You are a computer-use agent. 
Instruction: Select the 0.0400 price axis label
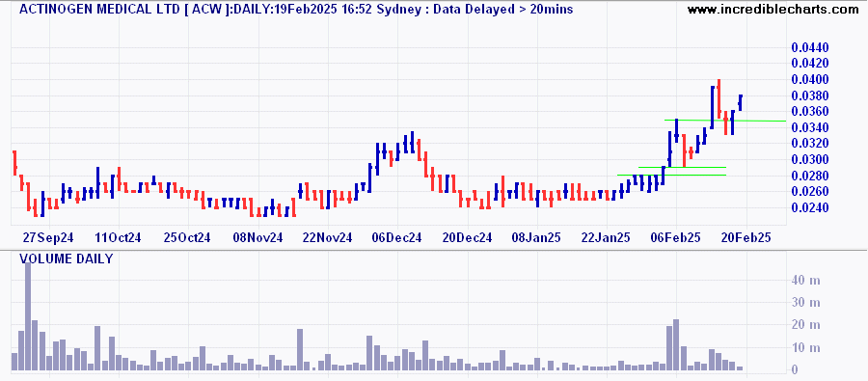[x=810, y=80]
